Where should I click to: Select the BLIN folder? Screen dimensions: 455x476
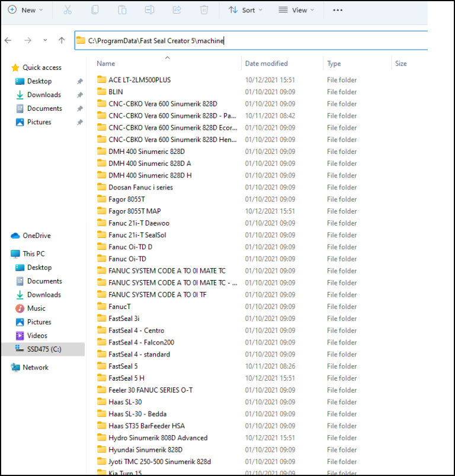(x=116, y=92)
